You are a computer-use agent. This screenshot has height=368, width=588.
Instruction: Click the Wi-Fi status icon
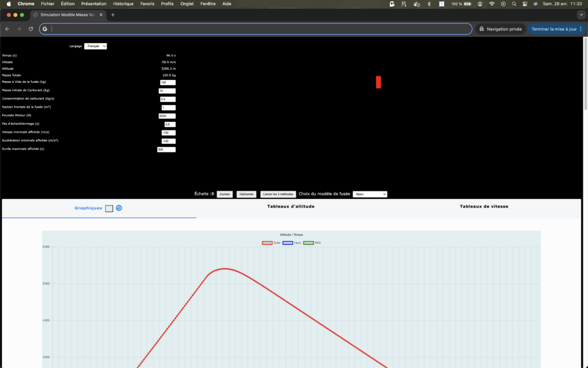pyautogui.click(x=492, y=4)
